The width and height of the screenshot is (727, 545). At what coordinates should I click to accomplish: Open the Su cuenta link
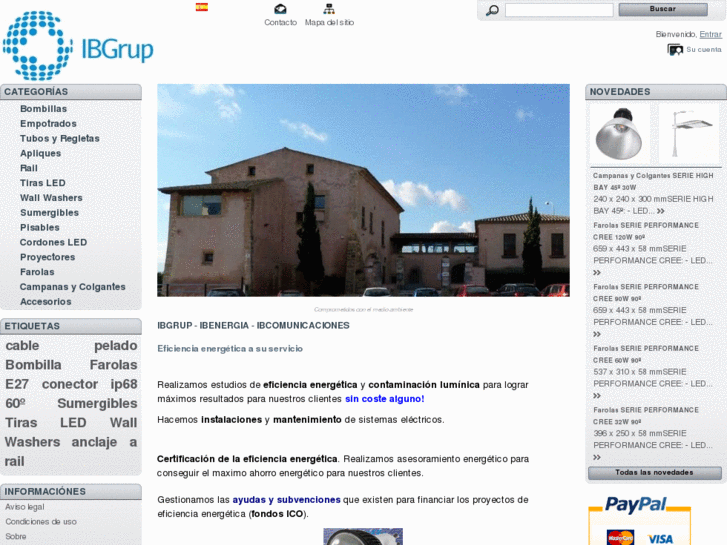coord(704,50)
